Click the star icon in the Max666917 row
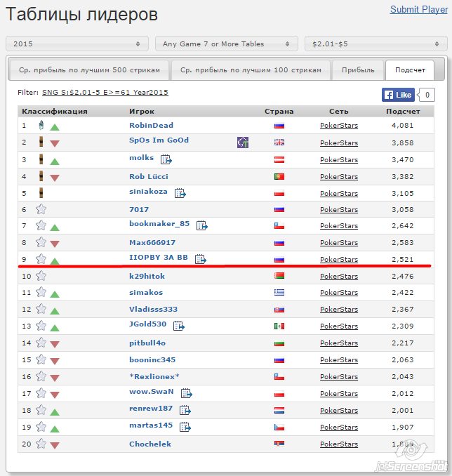This screenshot has height=476, width=452. pyautogui.click(x=41, y=242)
